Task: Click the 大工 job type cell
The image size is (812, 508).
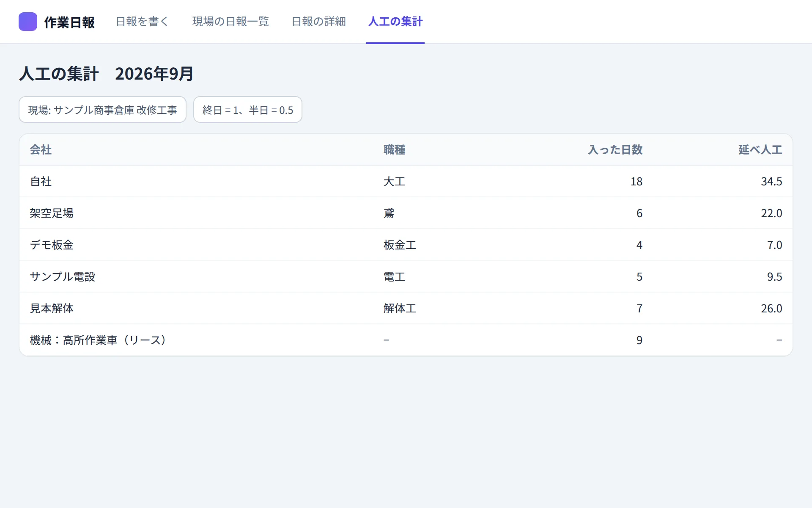Action: coord(395,181)
